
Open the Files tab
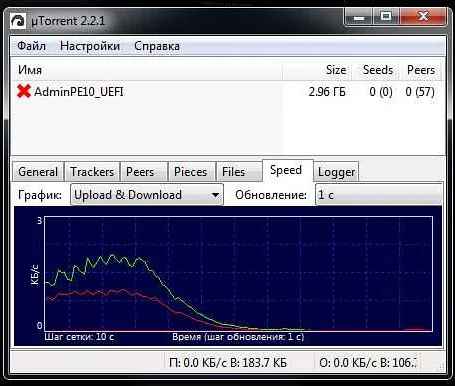(x=233, y=172)
